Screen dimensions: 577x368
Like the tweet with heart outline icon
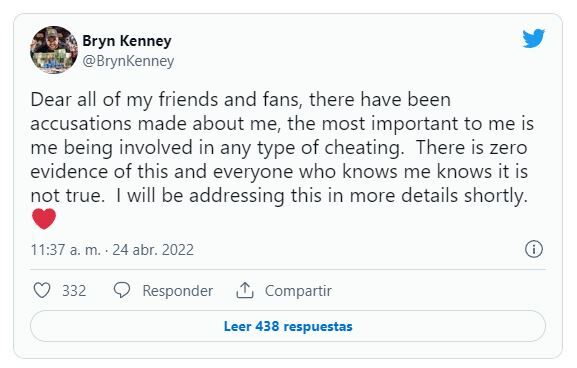tap(42, 290)
